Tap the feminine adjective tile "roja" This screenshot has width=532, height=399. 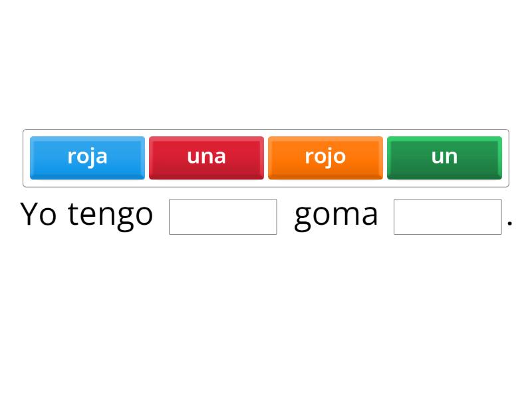87,158
